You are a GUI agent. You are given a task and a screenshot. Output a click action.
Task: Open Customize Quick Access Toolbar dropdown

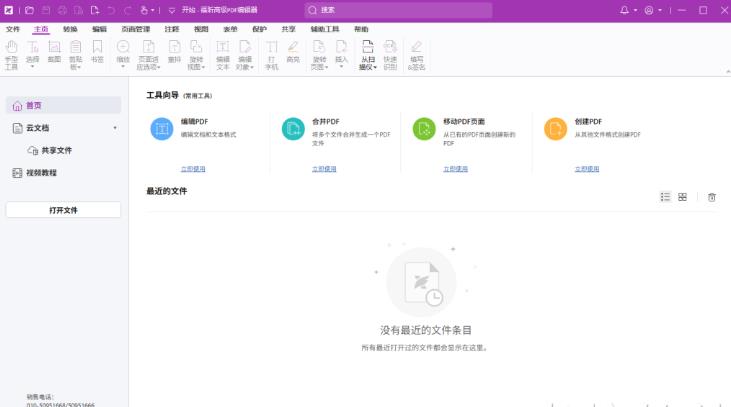(172, 10)
